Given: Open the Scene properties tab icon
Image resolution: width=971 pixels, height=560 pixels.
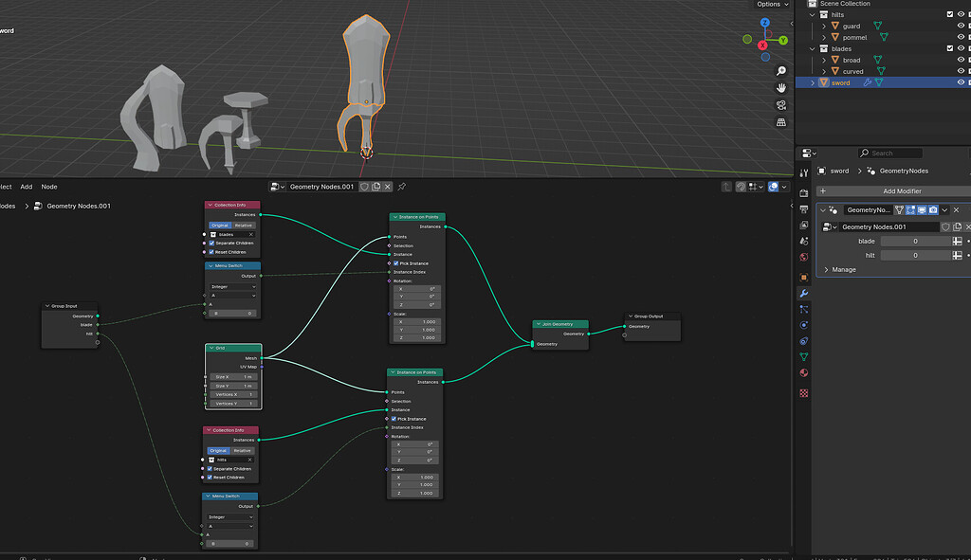Looking at the screenshot, I should [x=804, y=242].
